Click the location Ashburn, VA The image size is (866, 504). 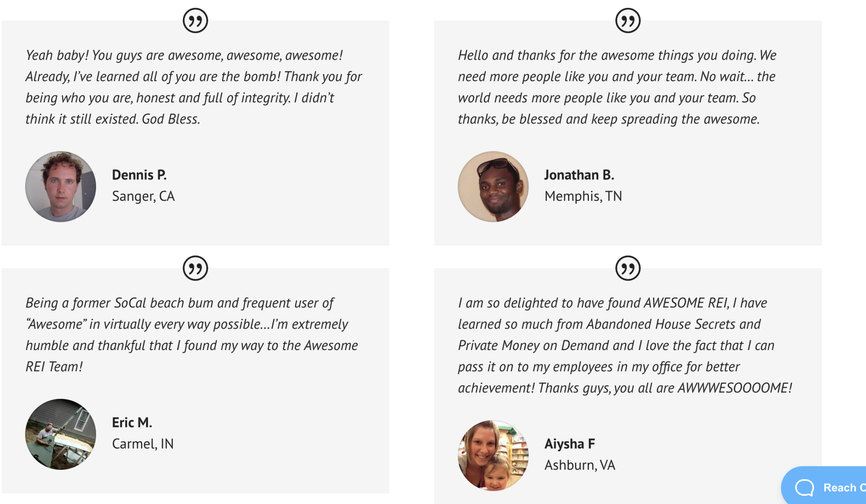(580, 465)
